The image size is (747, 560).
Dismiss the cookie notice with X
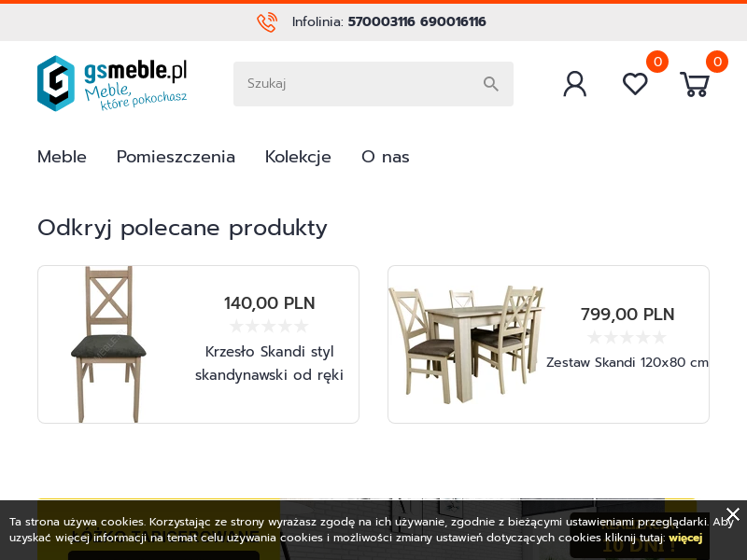[x=733, y=514]
